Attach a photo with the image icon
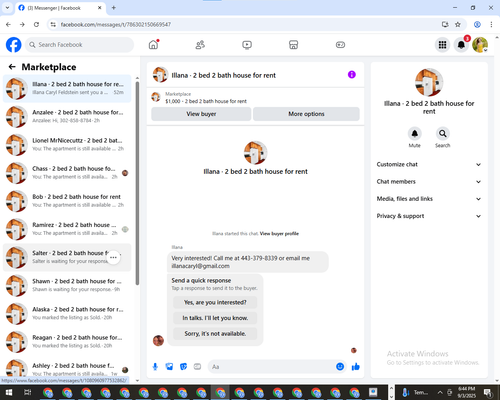The height and width of the screenshot is (400, 500). click(x=169, y=367)
